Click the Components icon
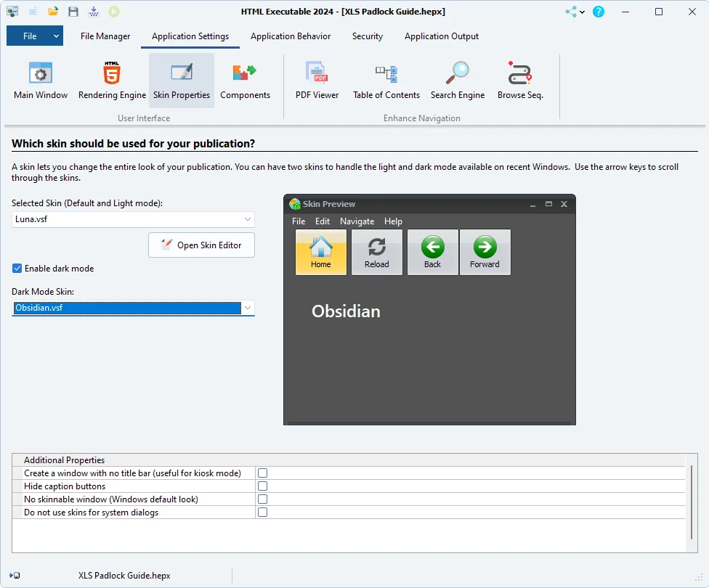709x588 pixels. (245, 78)
